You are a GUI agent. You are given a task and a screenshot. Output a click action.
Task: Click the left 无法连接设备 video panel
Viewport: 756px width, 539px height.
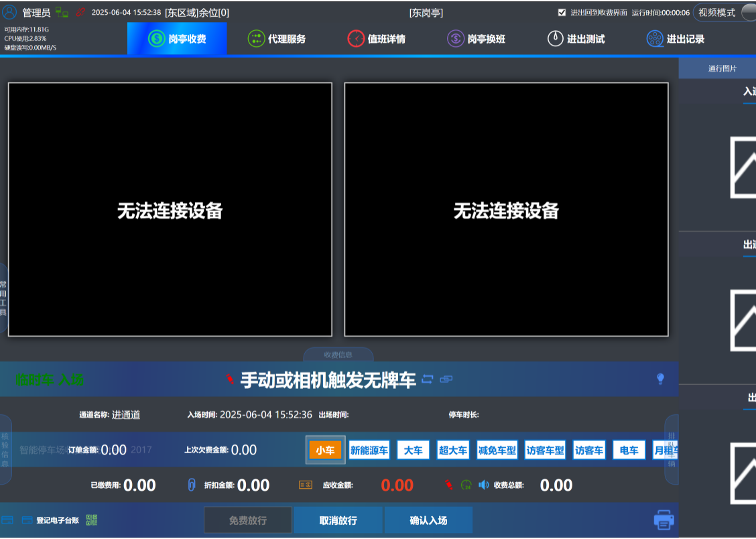(x=170, y=209)
